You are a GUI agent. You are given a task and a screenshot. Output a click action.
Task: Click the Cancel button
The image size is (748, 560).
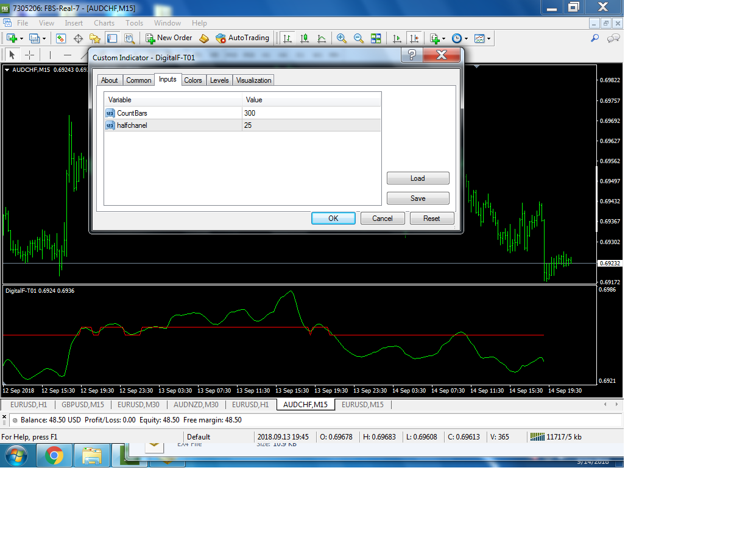pyautogui.click(x=383, y=219)
